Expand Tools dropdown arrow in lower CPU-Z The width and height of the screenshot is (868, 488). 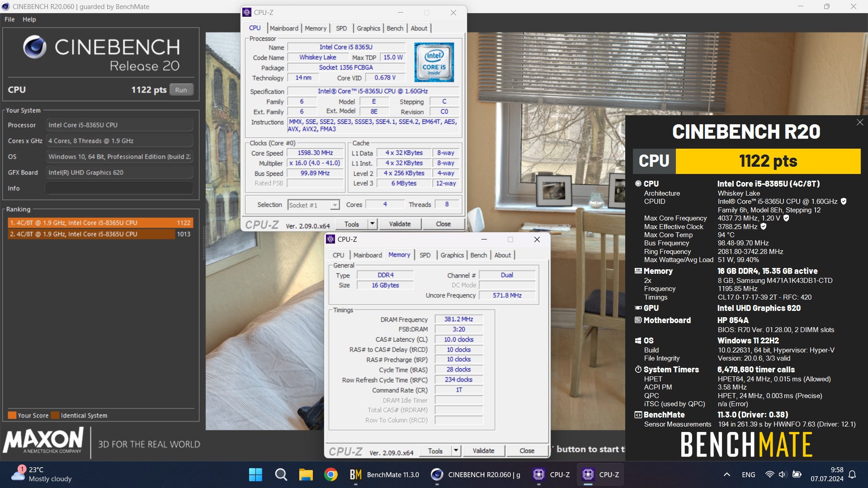[x=456, y=450]
